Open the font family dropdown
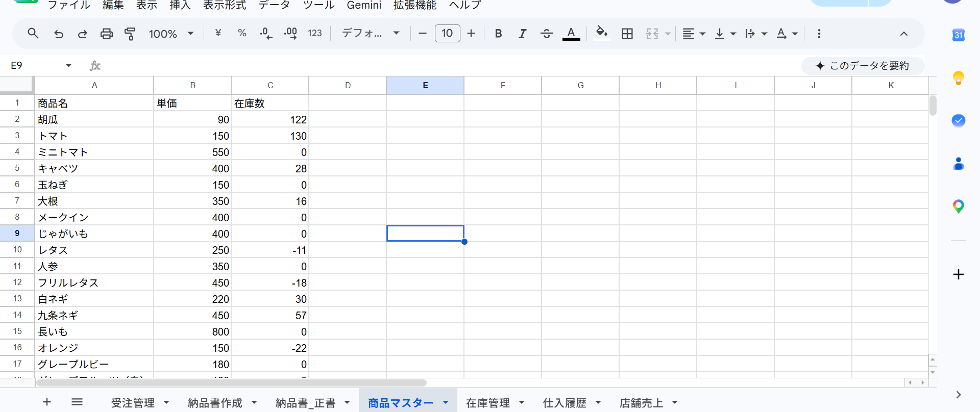Viewport: 980px width, 412px height. [x=371, y=34]
